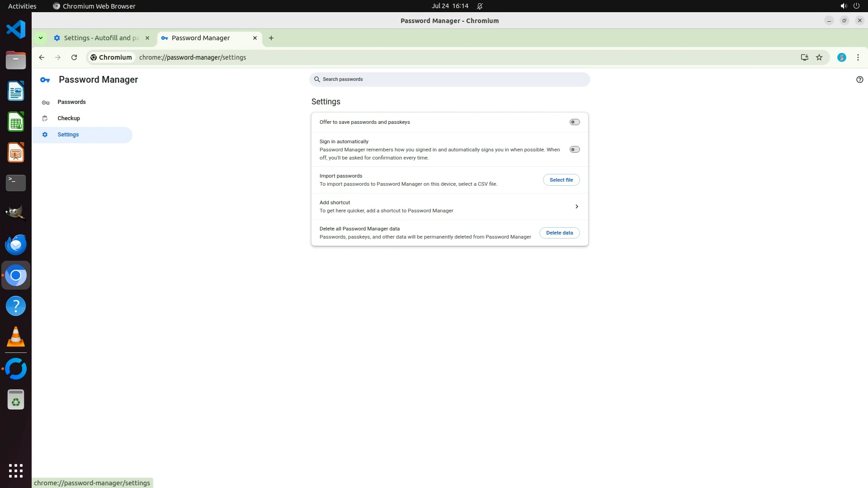This screenshot has width=868, height=488.
Task: Open the tab search dropdown arrow
Action: click(x=41, y=38)
